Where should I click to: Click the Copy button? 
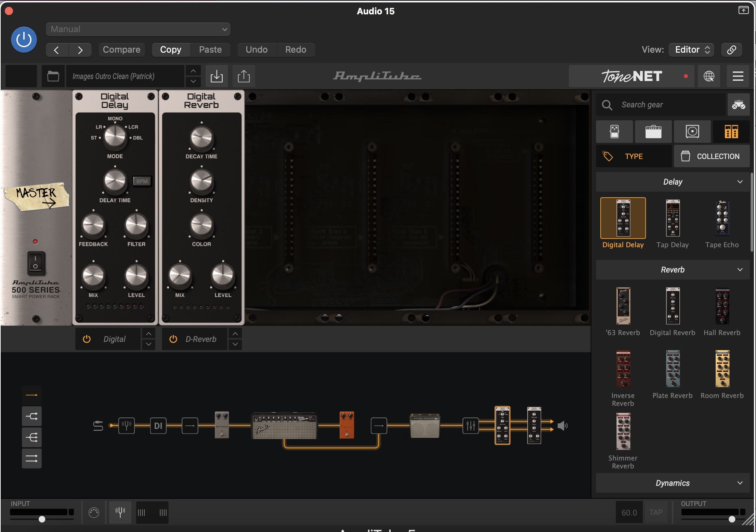(x=171, y=50)
